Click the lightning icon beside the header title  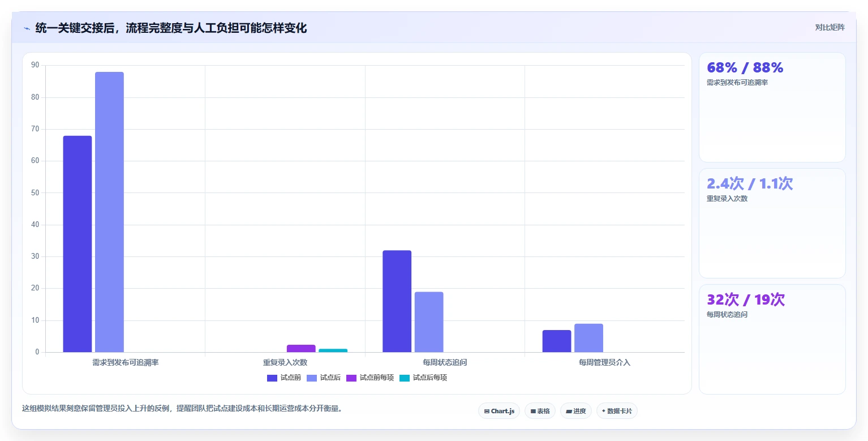[x=27, y=28]
